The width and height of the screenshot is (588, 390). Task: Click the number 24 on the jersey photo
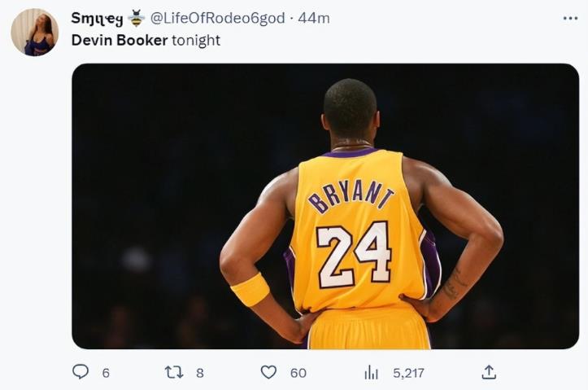point(355,254)
